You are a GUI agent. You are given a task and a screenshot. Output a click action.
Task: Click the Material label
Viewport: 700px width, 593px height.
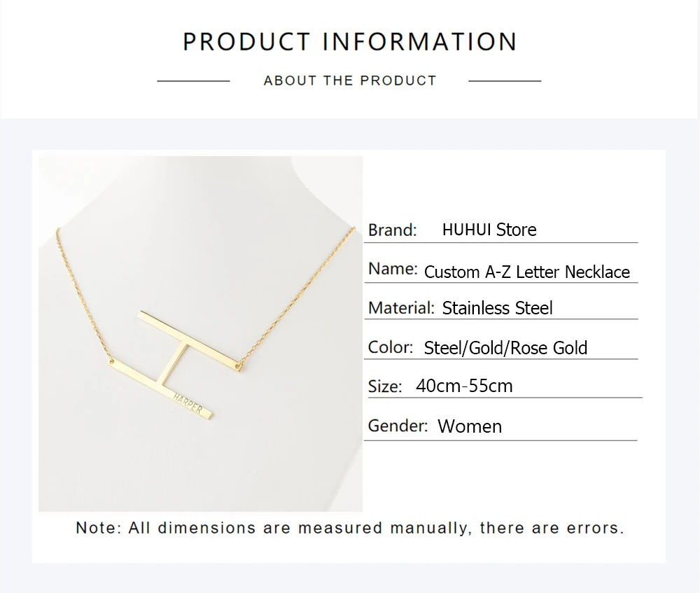pos(401,307)
